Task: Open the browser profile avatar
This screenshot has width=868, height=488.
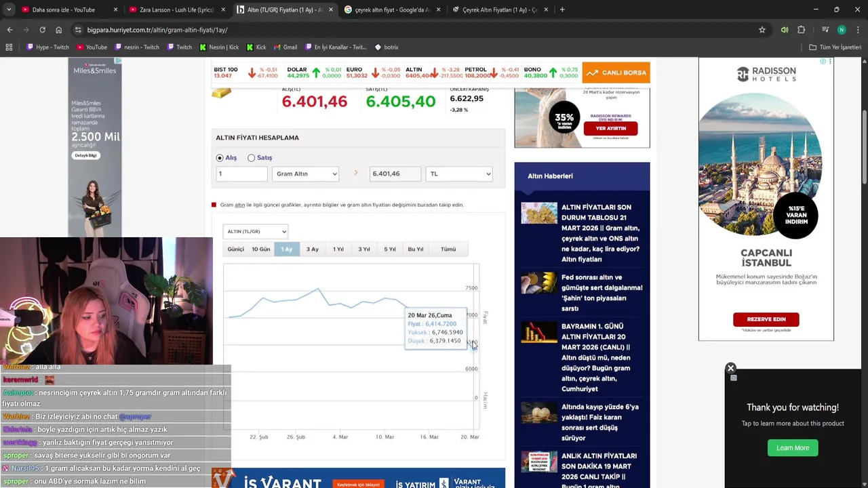Action: [842, 30]
